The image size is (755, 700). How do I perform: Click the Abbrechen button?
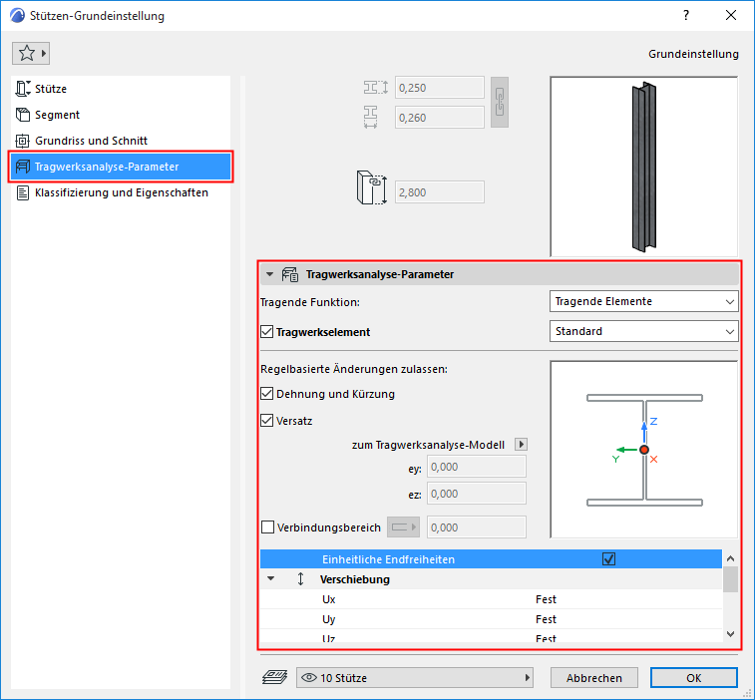pos(594,677)
